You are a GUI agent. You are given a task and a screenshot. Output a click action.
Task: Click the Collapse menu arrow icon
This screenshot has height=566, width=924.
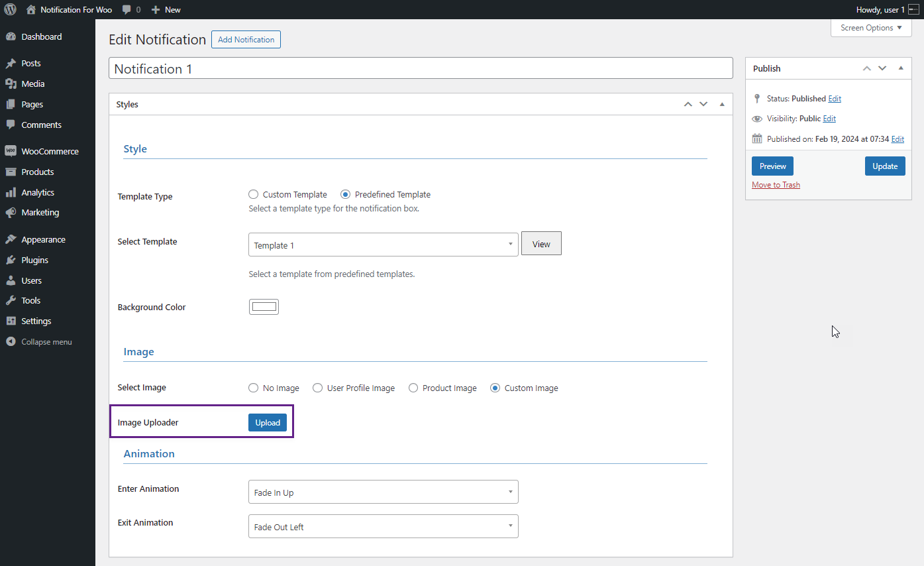(x=11, y=342)
